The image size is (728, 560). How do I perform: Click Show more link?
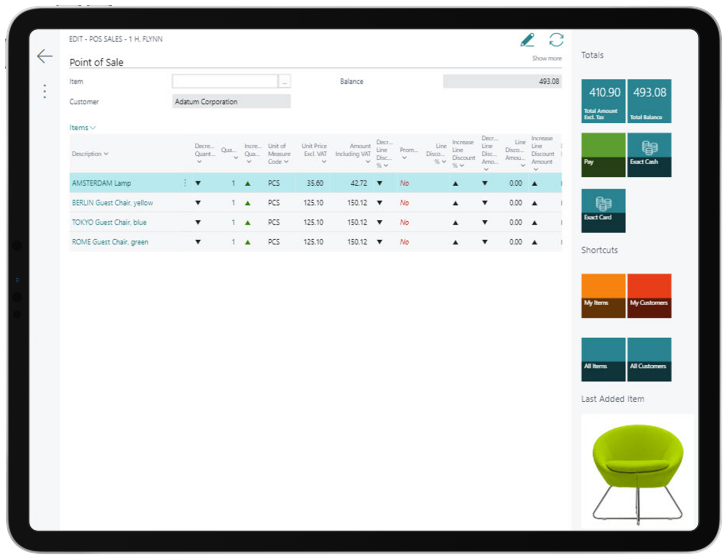[x=546, y=58]
